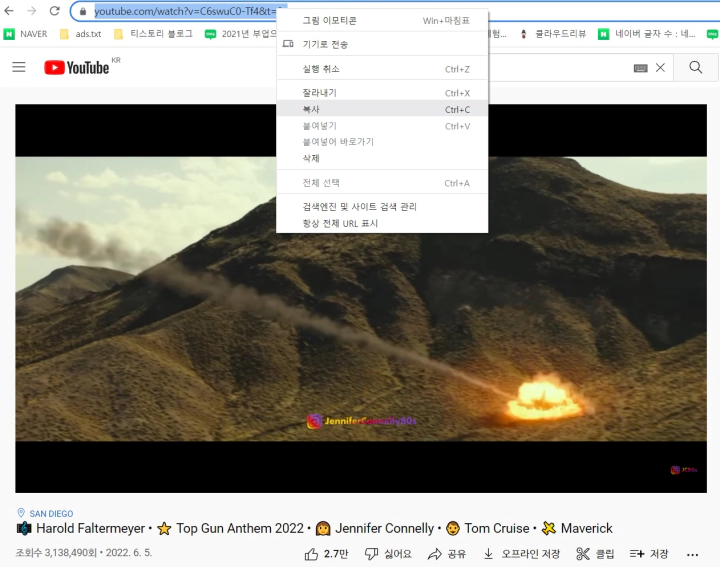Image resolution: width=720 pixels, height=567 pixels.
Task: Select 실행 취소 in the context menu
Action: coord(382,69)
